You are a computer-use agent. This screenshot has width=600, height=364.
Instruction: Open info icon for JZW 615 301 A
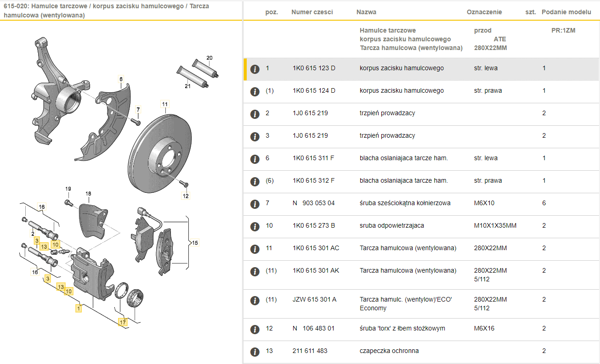255,300
